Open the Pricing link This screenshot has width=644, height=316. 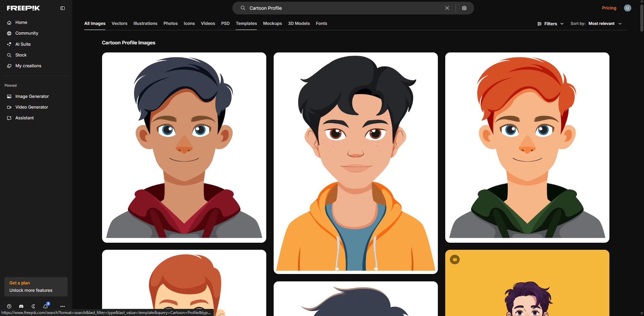click(x=609, y=8)
